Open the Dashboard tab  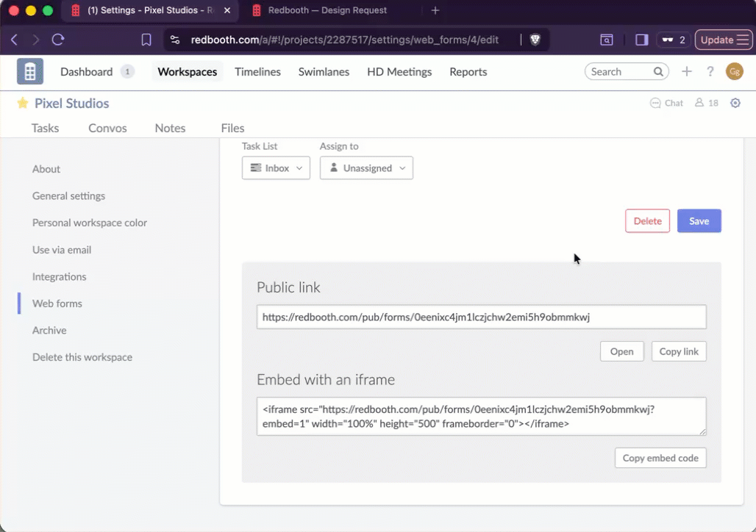(86, 72)
